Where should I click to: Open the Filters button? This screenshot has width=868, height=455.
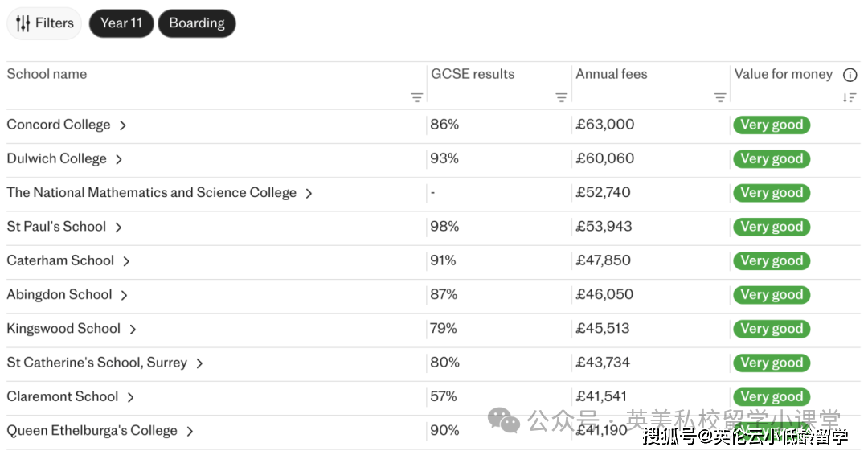(x=44, y=23)
